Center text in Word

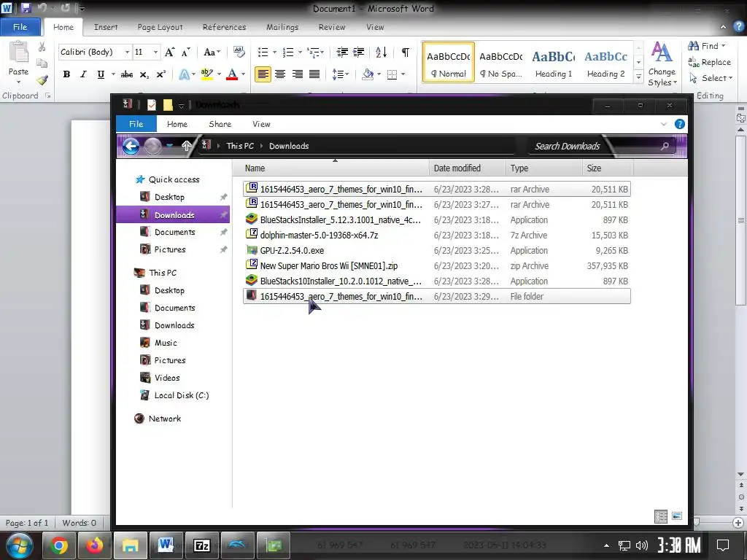coord(280,74)
